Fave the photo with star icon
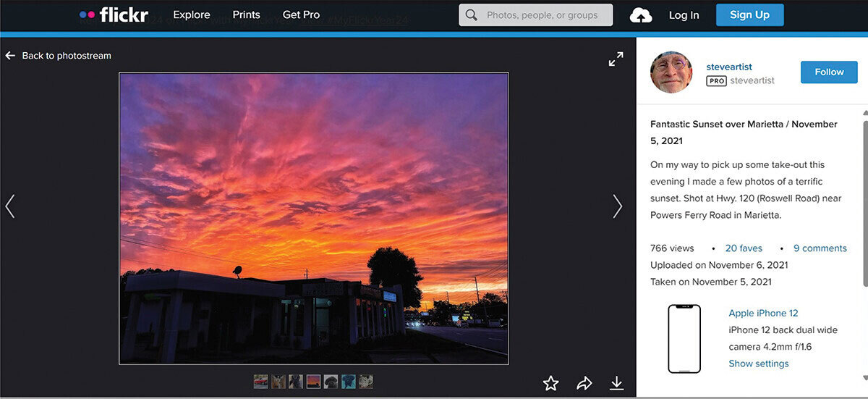The height and width of the screenshot is (399, 868). pyautogui.click(x=551, y=383)
